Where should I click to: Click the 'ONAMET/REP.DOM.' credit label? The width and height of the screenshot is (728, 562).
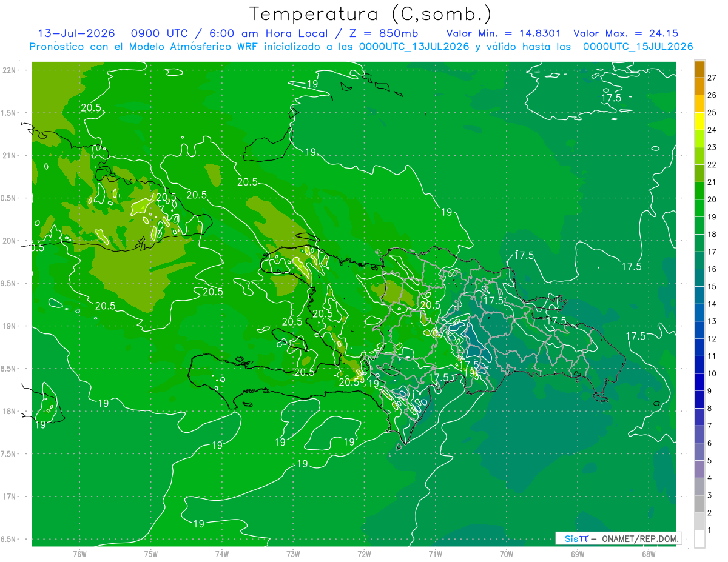click(640, 538)
